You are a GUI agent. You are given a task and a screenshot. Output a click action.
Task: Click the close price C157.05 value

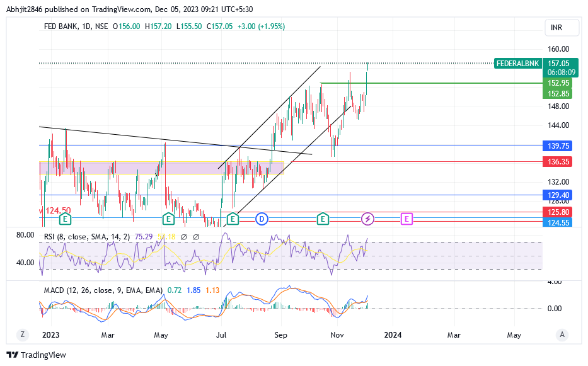click(x=219, y=26)
